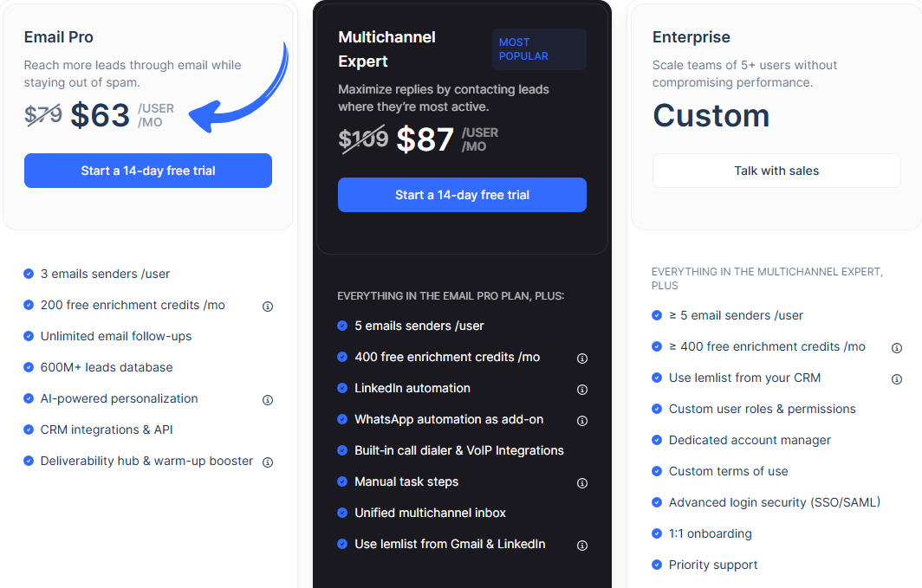Start the Multichannel Expert free trial
This screenshot has height=588, width=922.
462,195
